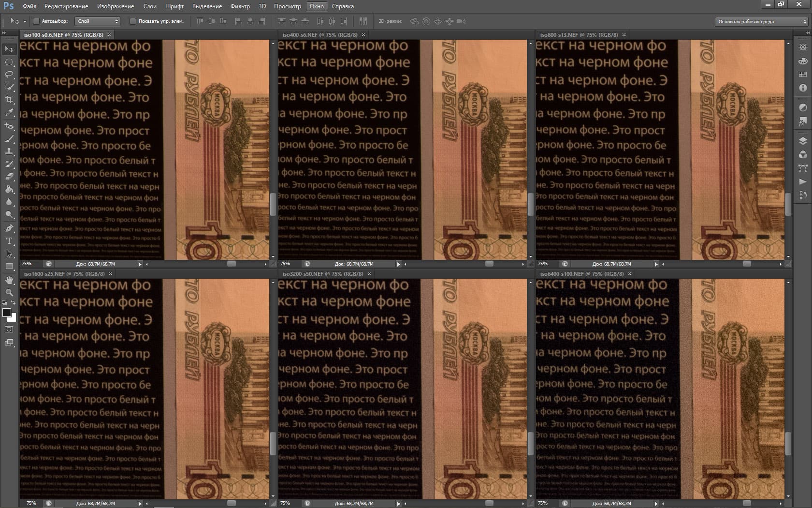Click the status icon beside 75% in iso800-s13.NEF
This screenshot has width=812, height=508.
pyautogui.click(x=565, y=264)
